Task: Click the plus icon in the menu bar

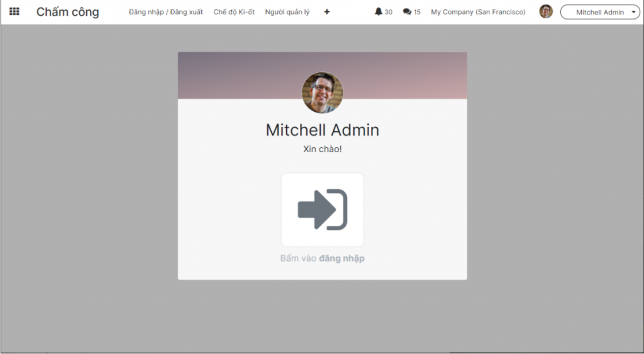Action: [x=327, y=12]
